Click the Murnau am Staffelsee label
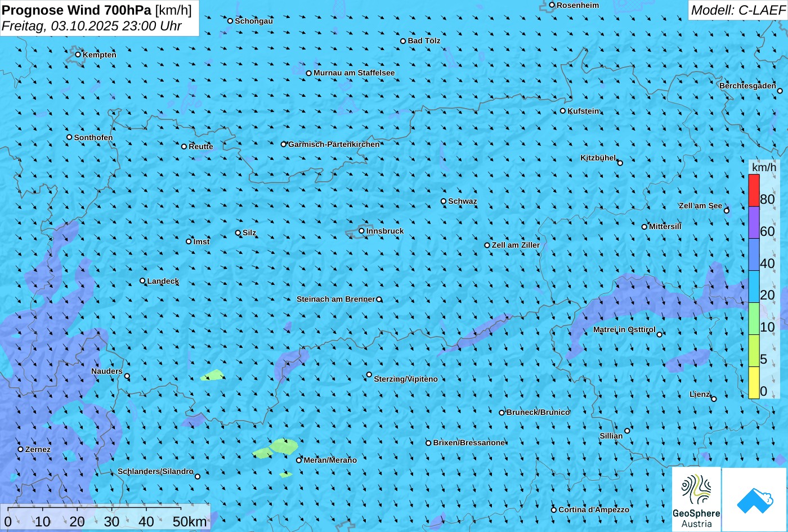The image size is (788, 532). point(354,73)
